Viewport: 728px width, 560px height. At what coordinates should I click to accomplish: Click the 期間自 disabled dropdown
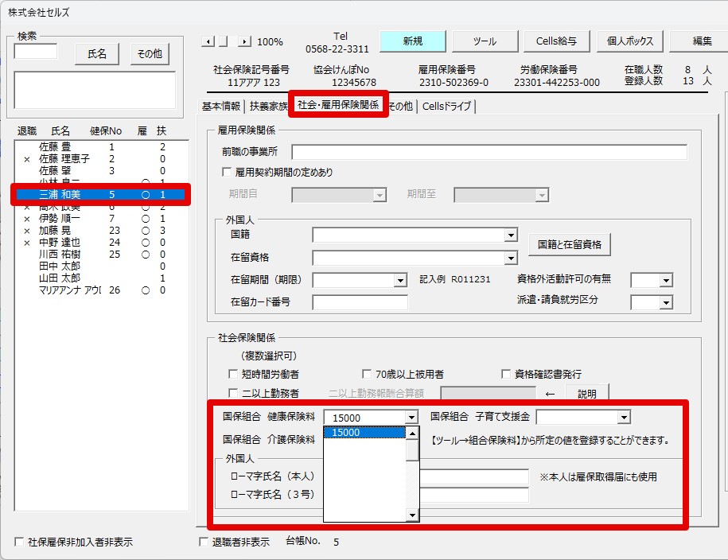[339, 195]
